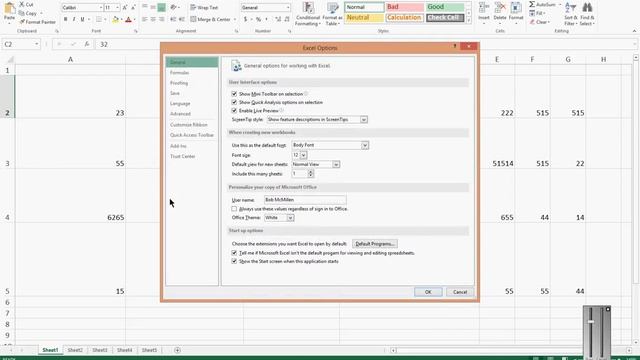Click the Paste icon in Excel ribbon
The width and height of the screenshot is (640, 360).
click(x=9, y=8)
